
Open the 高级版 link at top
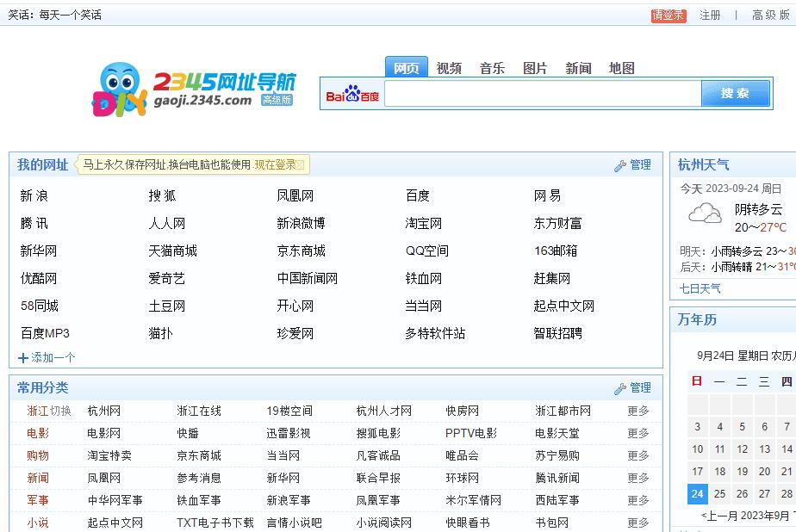click(771, 15)
